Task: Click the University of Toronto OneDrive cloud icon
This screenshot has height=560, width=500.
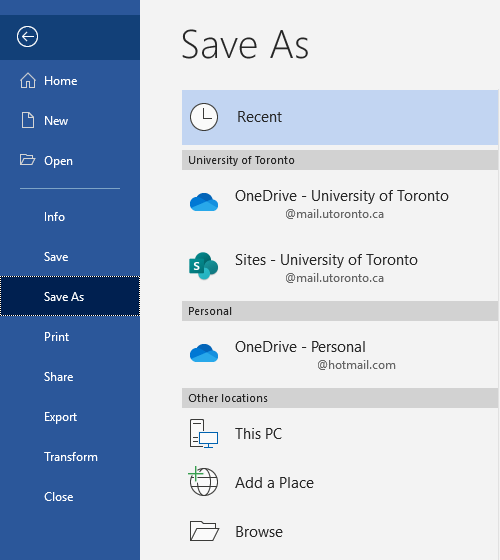Action: click(x=204, y=202)
